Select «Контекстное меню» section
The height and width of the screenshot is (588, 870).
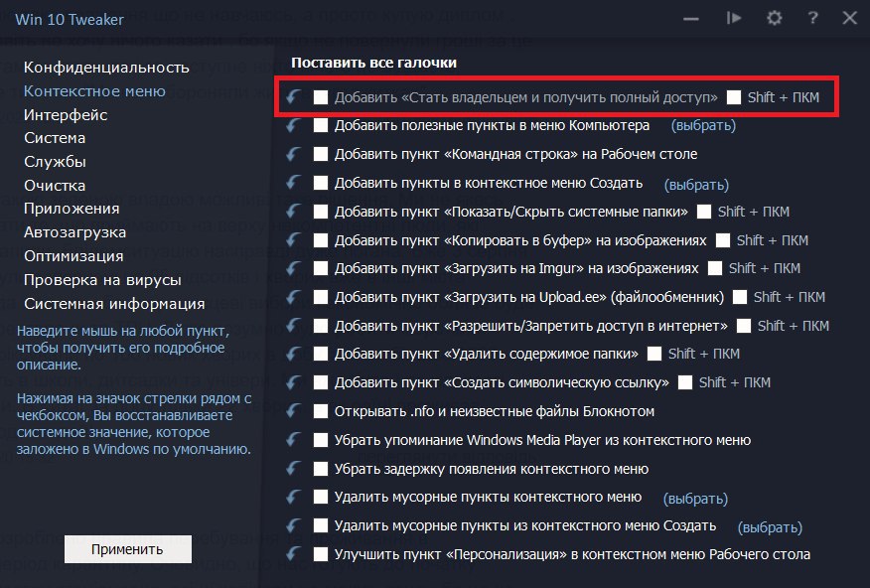[94, 91]
